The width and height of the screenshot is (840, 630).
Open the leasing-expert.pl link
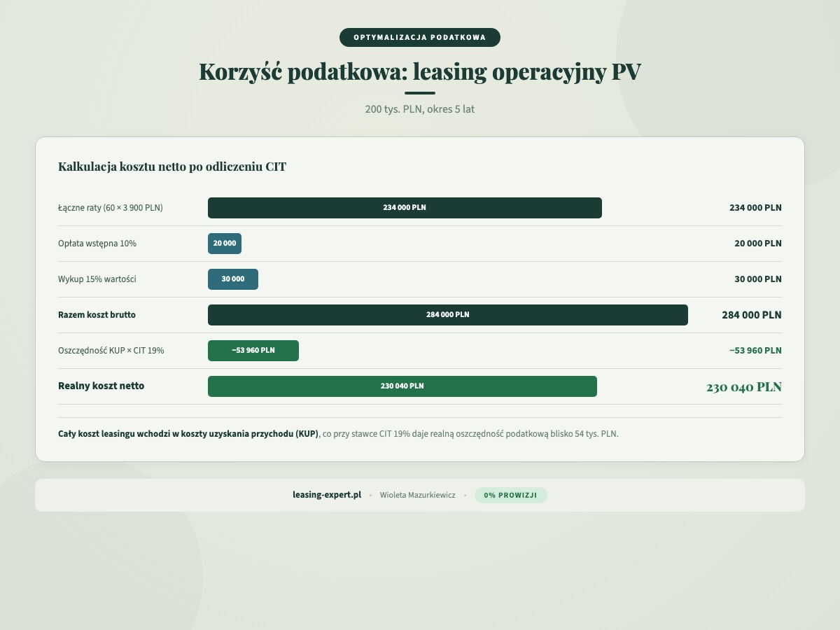327,494
